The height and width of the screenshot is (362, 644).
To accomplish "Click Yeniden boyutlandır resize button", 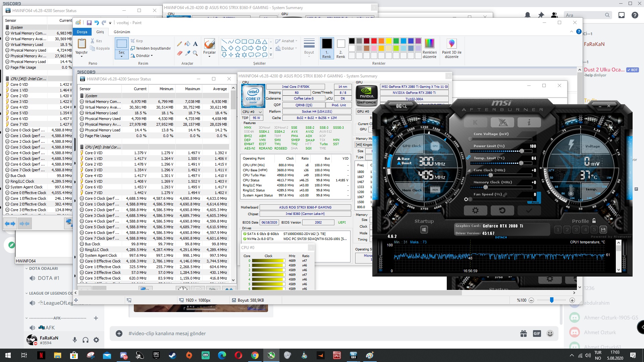I will [151, 48].
